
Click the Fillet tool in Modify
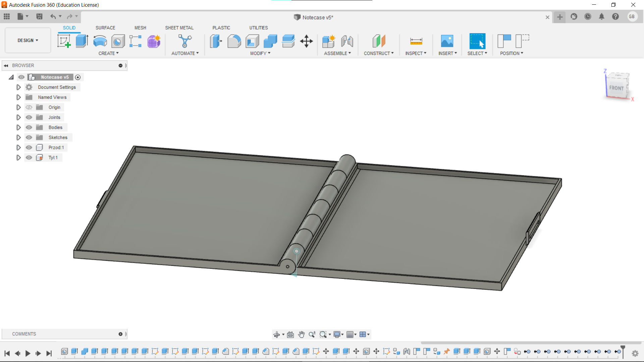point(234,41)
